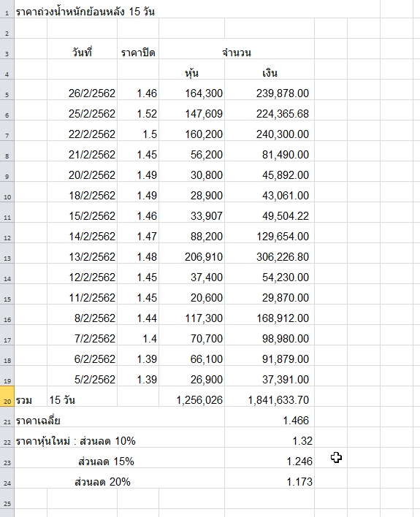Viewport: 420px width, 517px height.
Task: Select the วันที่ header cell
Action: coord(82,53)
